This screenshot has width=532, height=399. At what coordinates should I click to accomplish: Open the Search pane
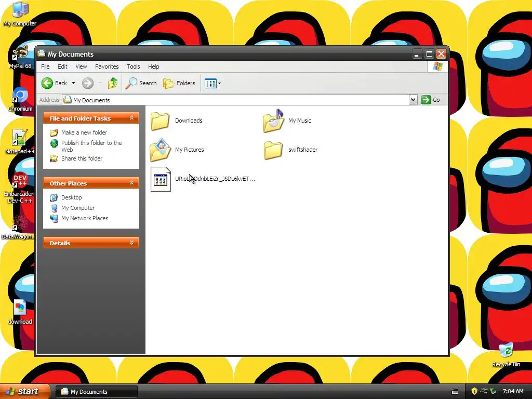(141, 83)
